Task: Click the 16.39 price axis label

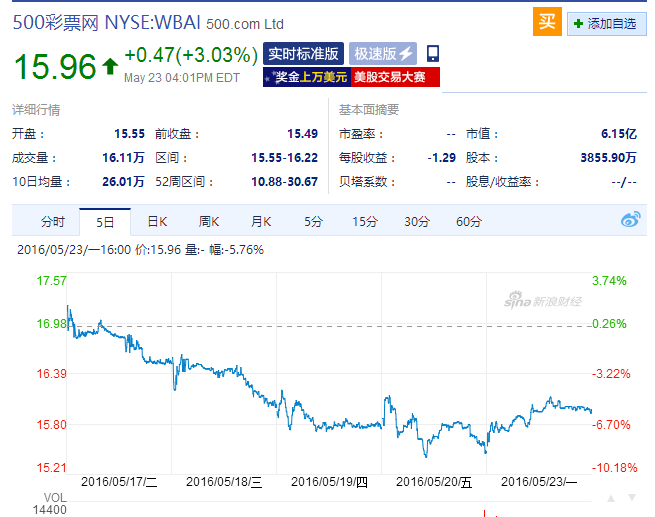Action: 51,374
